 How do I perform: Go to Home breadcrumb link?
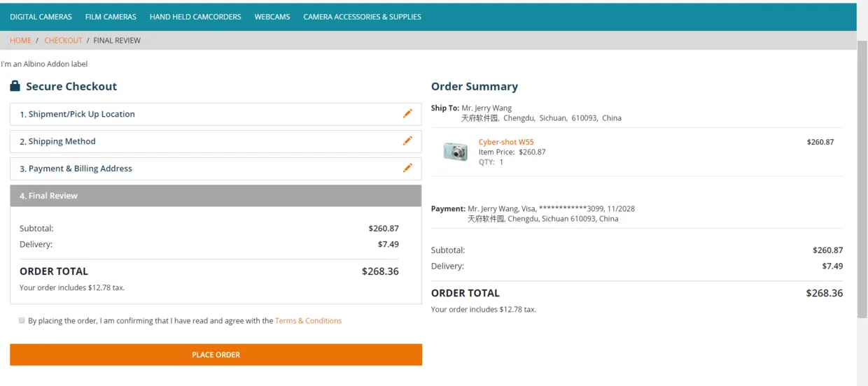click(20, 41)
